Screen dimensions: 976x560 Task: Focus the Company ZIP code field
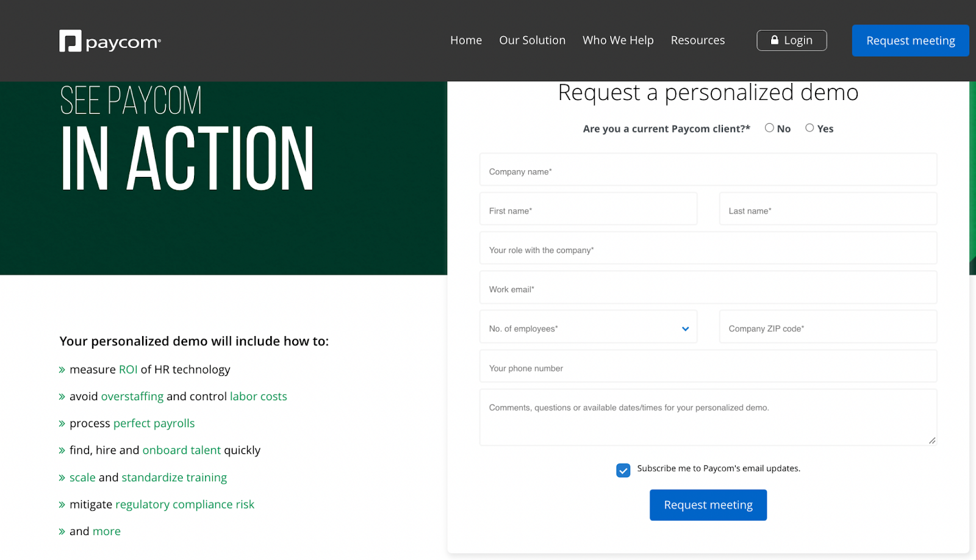pyautogui.click(x=828, y=327)
